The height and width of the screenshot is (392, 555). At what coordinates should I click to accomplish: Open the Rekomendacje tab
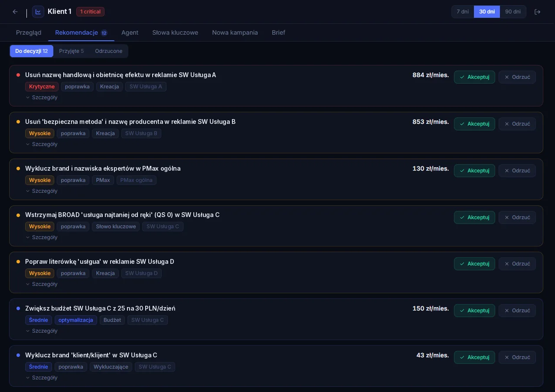pos(81,32)
